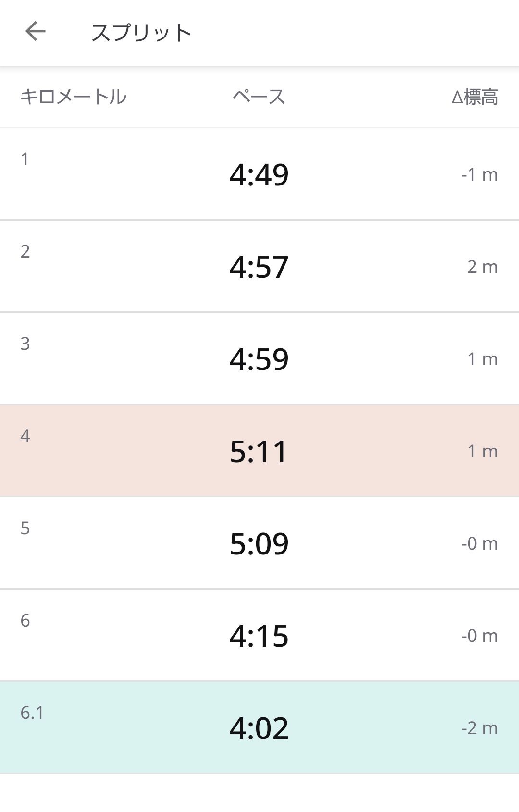This screenshot has width=519, height=812.
Task: Select kilometer 3 row number
Action: click(25, 344)
